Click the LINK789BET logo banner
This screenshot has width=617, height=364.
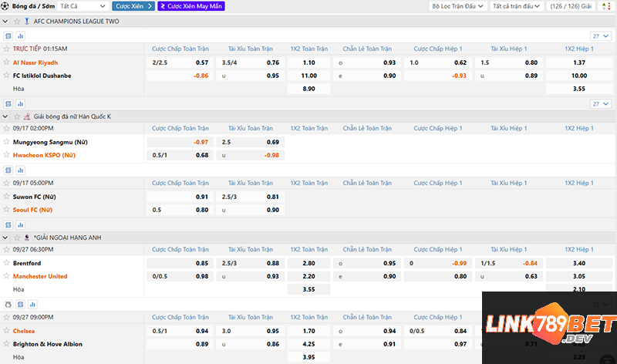tap(549, 325)
